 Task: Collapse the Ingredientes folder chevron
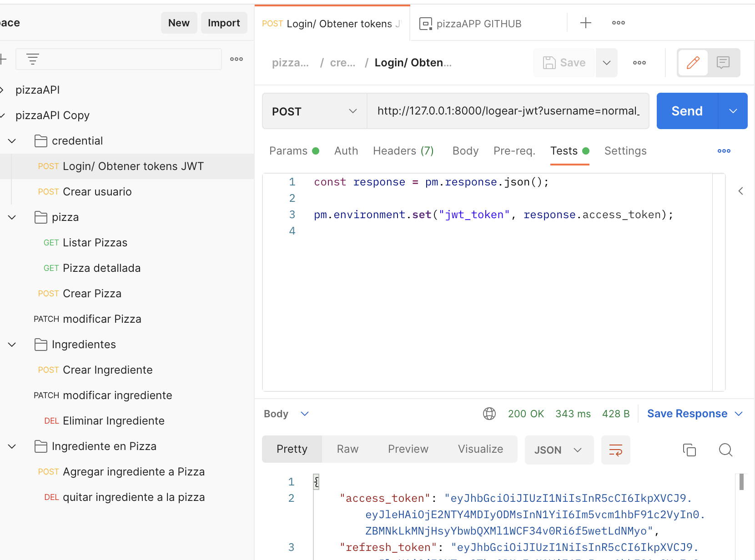[12, 345]
